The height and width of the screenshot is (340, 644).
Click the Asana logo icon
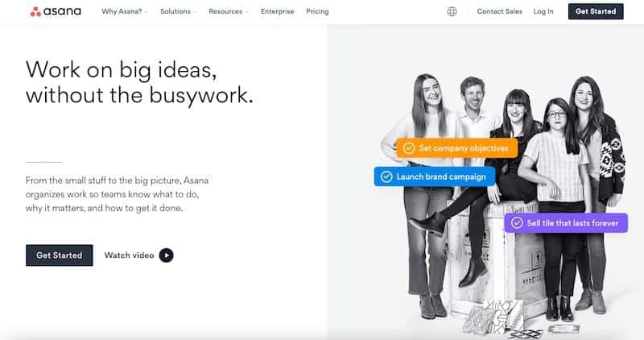[35, 11]
